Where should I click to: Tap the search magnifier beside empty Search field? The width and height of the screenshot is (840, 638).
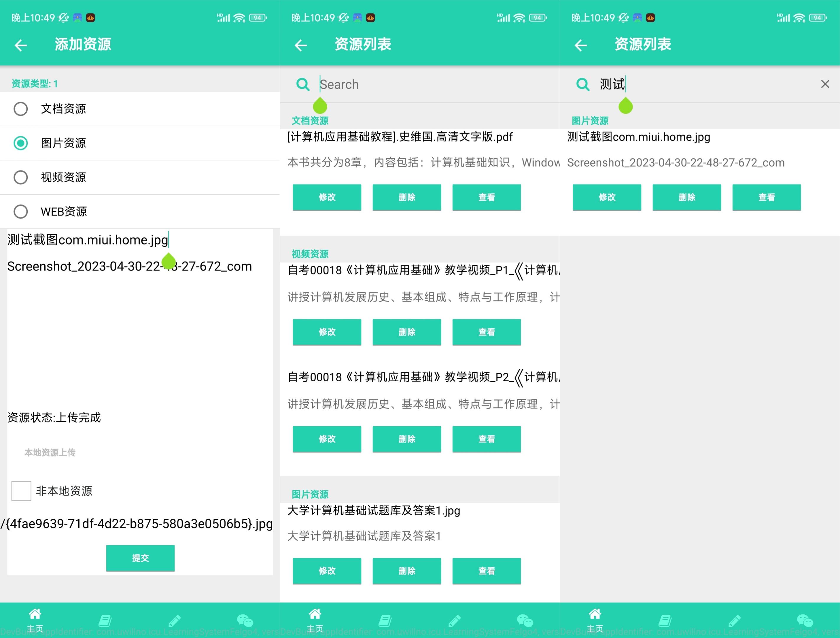[303, 84]
